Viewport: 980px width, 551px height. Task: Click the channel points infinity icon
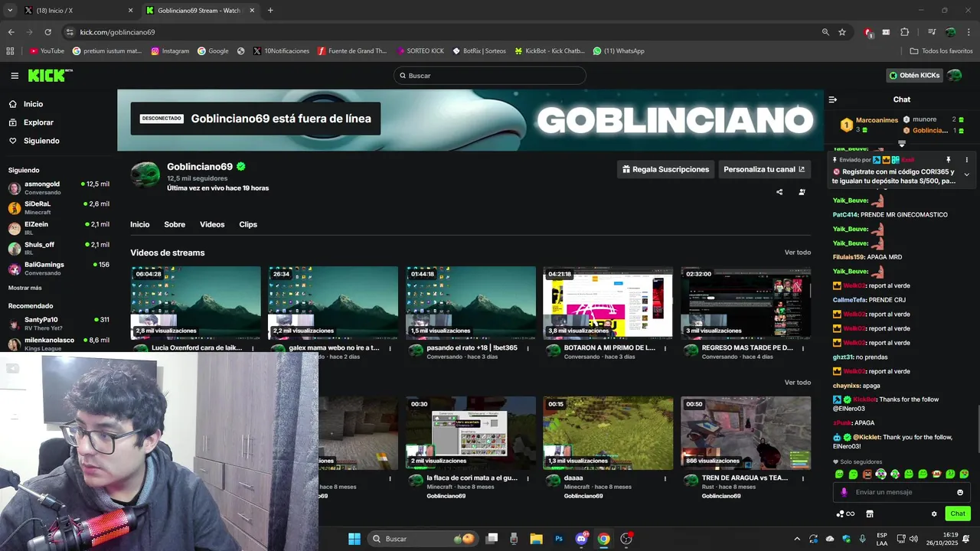point(845,514)
